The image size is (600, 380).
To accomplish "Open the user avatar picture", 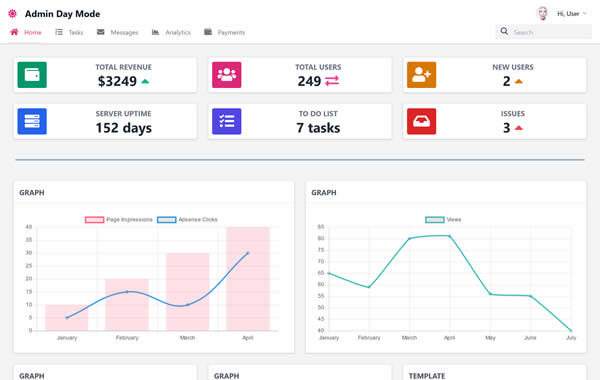I will click(542, 14).
